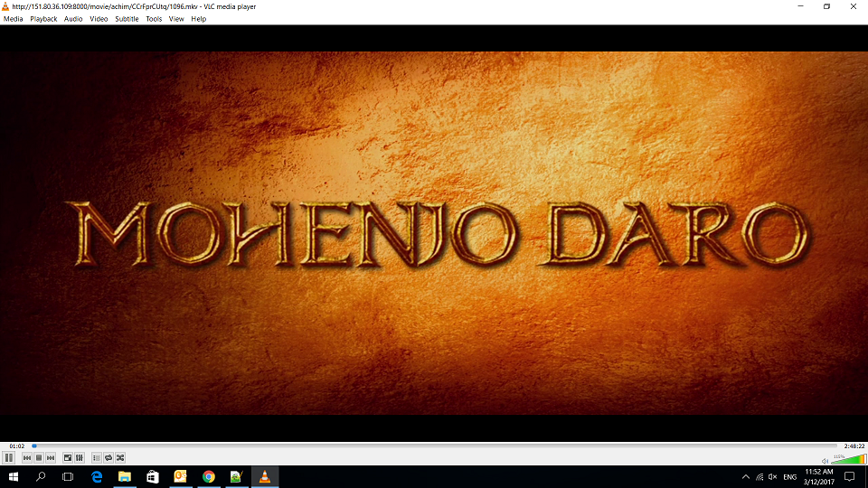Skip to next media in playlist
Viewport: 868px width, 488px height.
pyautogui.click(x=51, y=457)
